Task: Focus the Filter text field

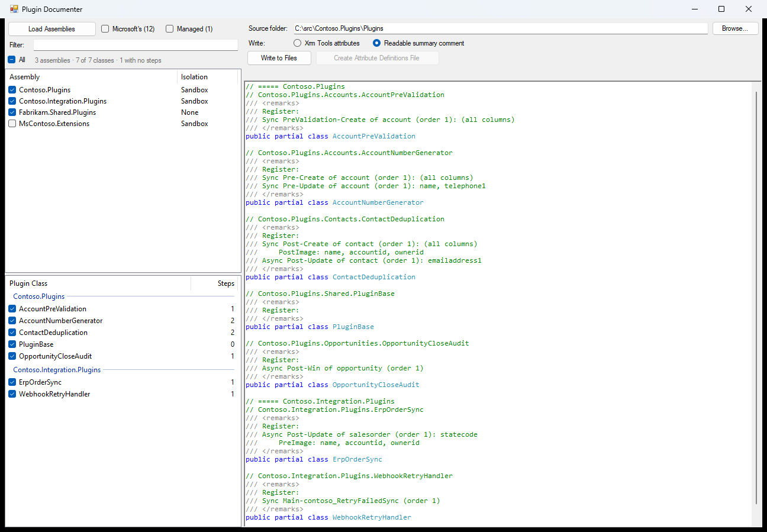Action: [136, 45]
